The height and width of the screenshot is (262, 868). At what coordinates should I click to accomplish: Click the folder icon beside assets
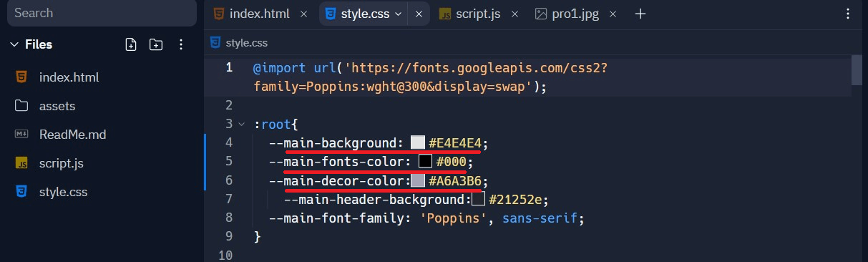tap(22, 106)
